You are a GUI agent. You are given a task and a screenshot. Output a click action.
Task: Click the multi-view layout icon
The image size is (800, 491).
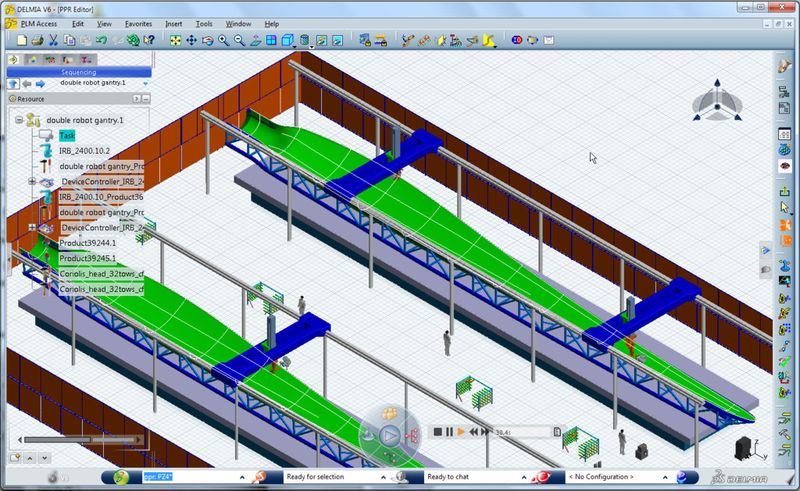[271, 40]
